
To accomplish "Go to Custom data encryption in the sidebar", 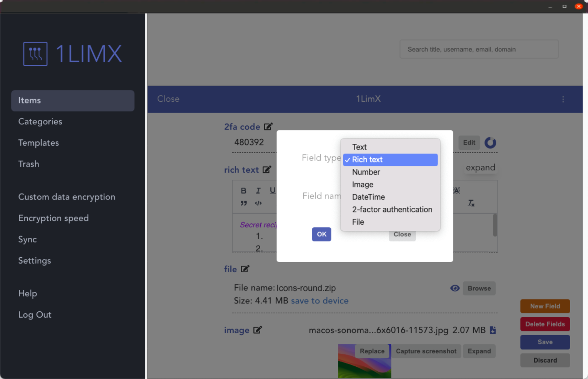I will [67, 197].
